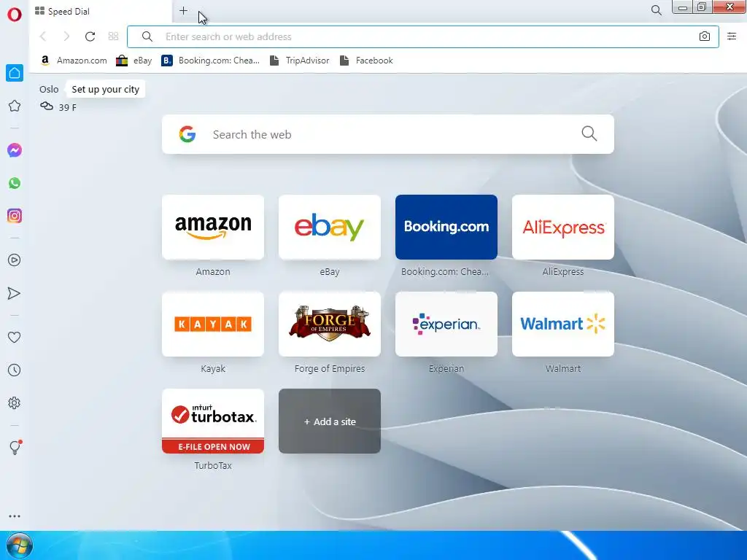
Task: Open Forge of Empires speed dial tile
Action: (x=330, y=324)
